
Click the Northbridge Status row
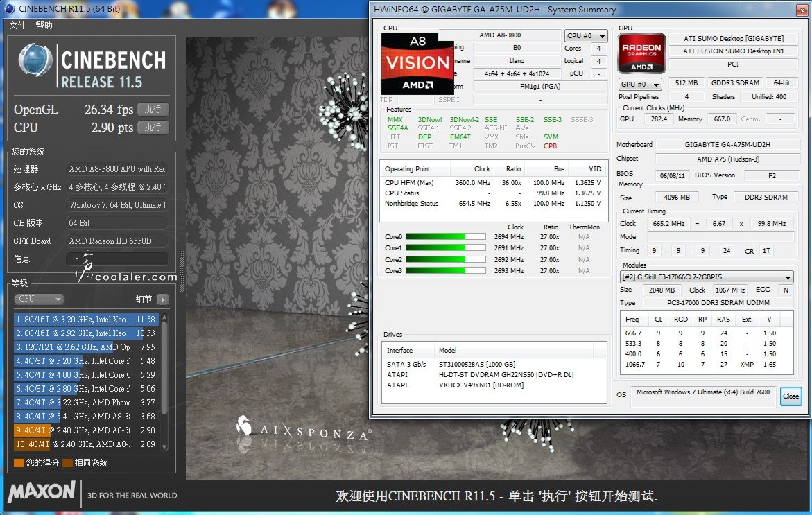[492, 203]
